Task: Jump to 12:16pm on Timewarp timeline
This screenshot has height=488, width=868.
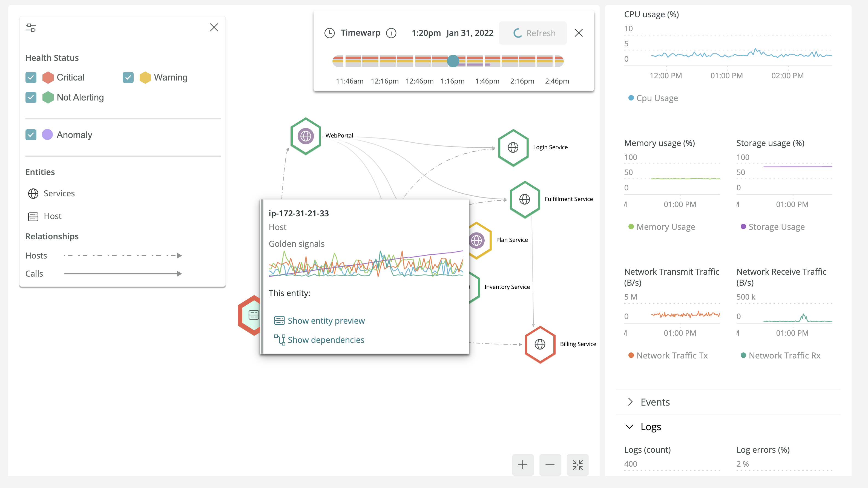Action: (x=384, y=81)
